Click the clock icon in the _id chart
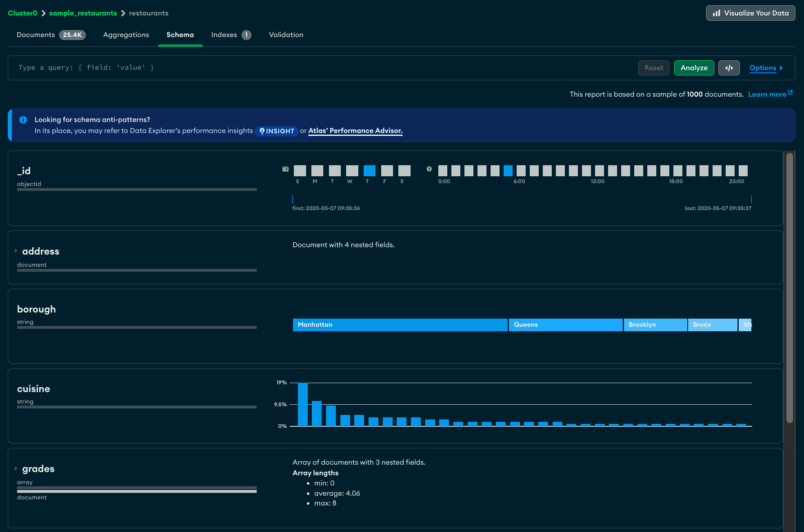 429,169
